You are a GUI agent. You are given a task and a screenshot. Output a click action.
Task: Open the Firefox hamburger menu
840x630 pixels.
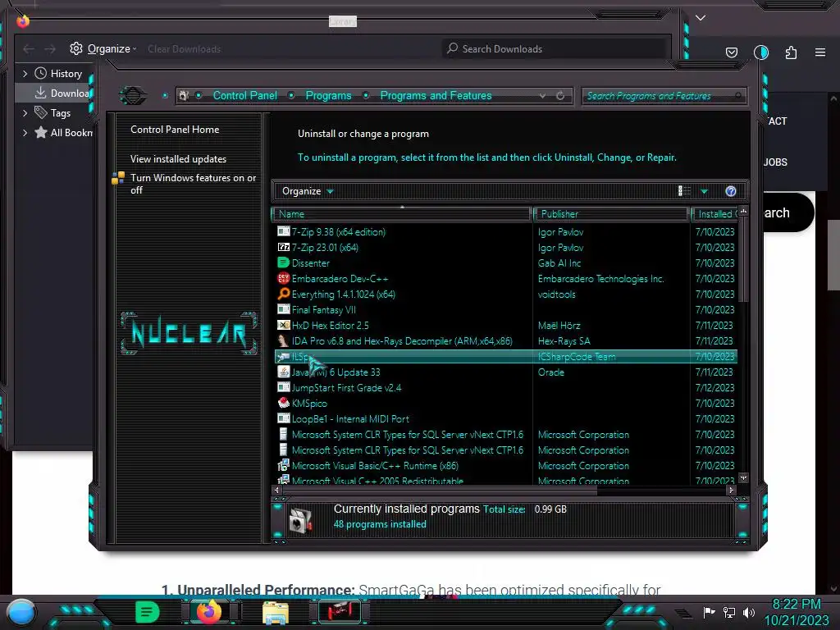(820, 52)
